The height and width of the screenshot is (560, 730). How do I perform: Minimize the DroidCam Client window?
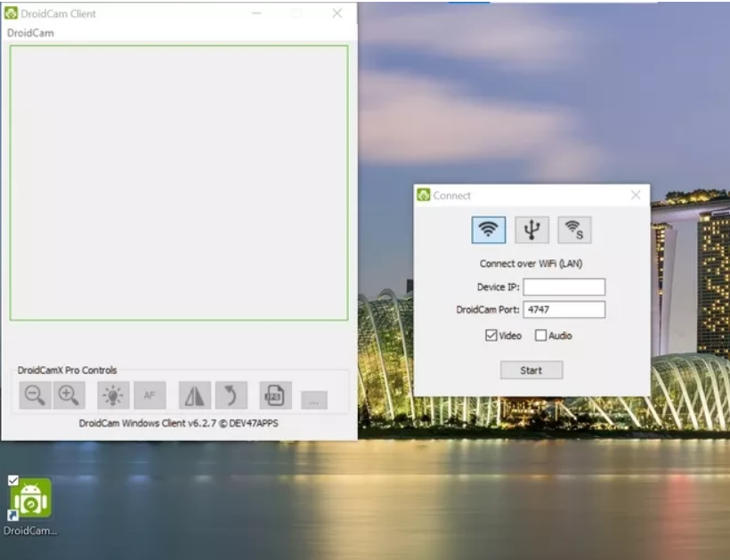[256, 13]
